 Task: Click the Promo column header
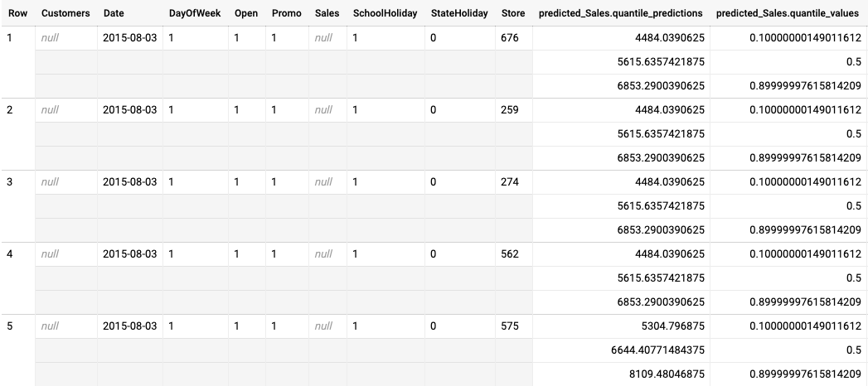tap(287, 14)
